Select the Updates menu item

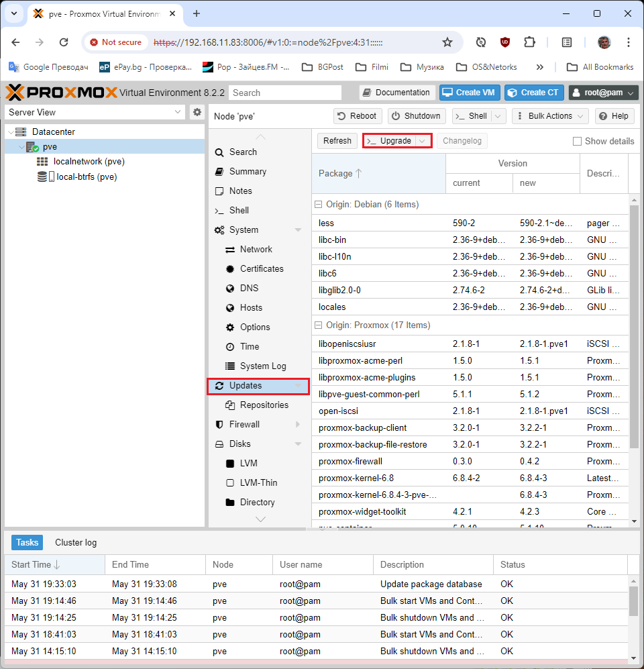258,386
